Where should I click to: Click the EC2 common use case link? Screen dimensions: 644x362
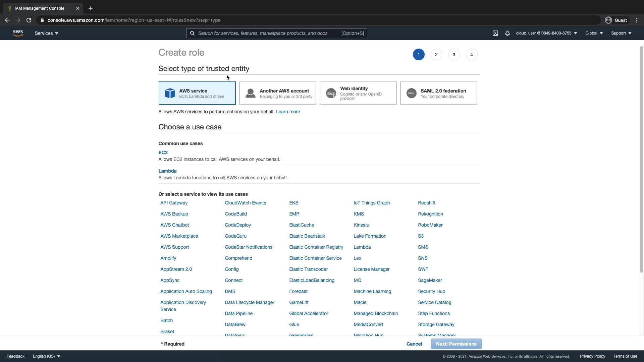tap(163, 153)
